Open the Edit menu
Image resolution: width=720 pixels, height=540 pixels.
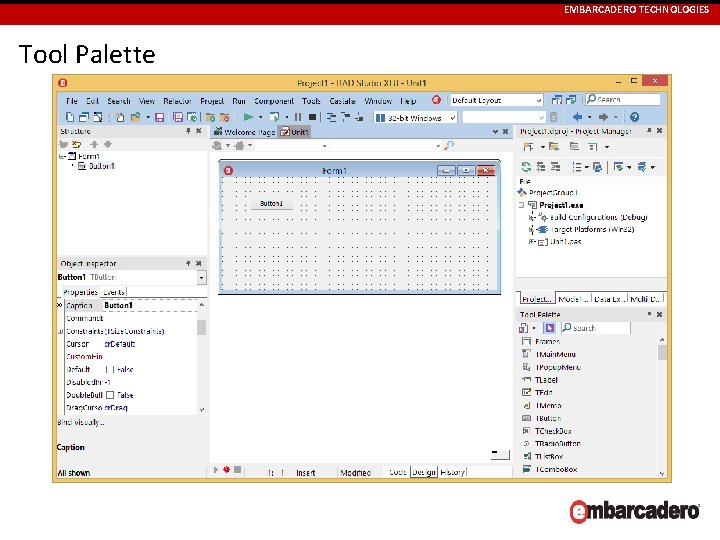tap(92, 101)
